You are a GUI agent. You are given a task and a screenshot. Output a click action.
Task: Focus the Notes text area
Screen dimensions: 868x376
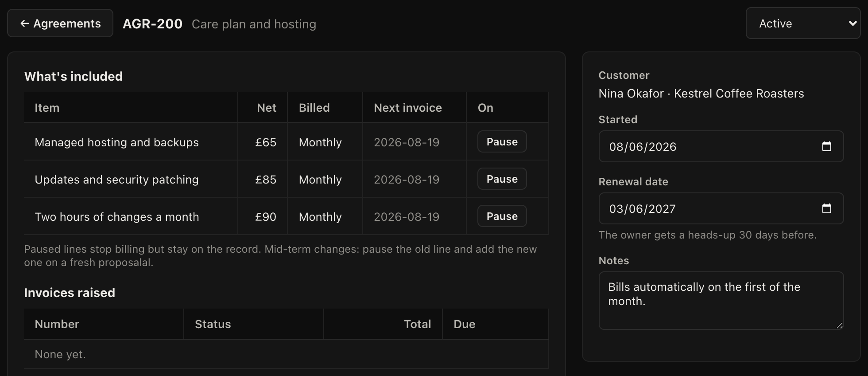click(721, 301)
